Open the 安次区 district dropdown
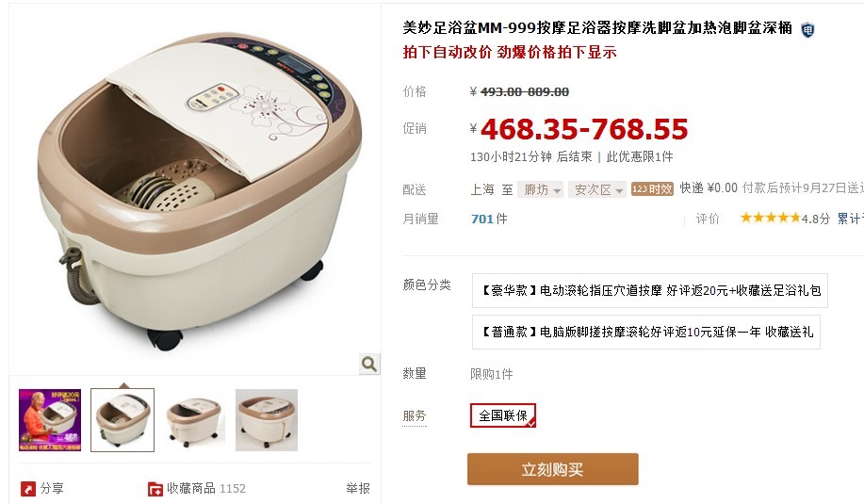 597,189
